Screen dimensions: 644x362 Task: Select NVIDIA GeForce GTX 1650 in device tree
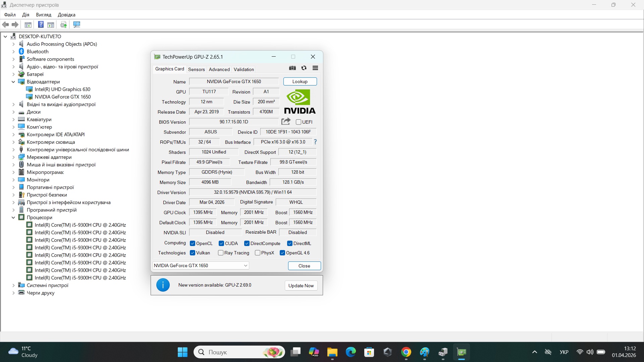[x=63, y=97]
